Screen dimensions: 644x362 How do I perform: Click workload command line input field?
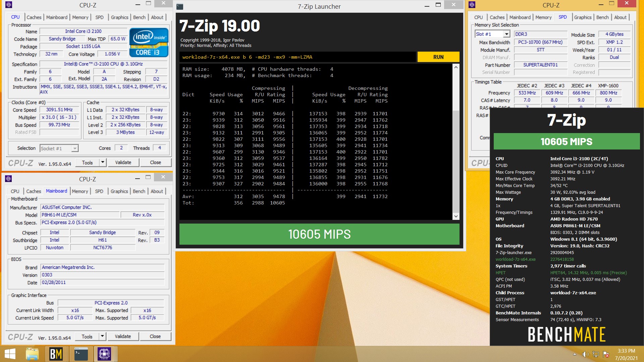[x=298, y=57]
